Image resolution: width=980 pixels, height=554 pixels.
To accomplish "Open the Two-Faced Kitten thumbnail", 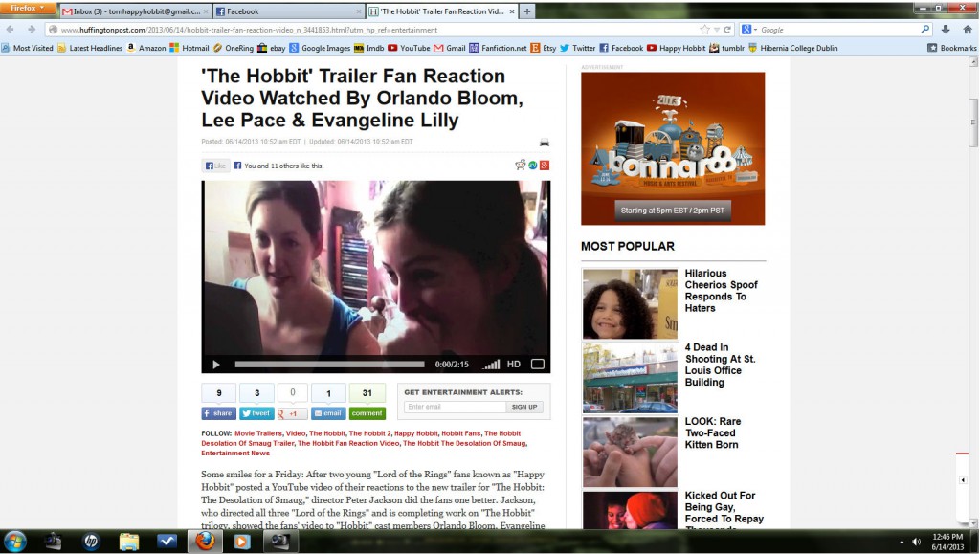I will (x=630, y=453).
